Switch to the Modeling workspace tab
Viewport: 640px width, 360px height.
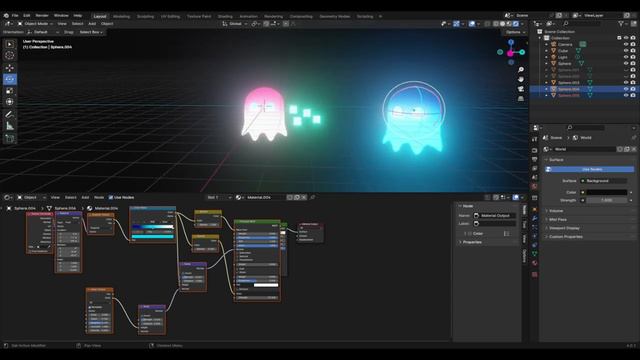(x=121, y=16)
